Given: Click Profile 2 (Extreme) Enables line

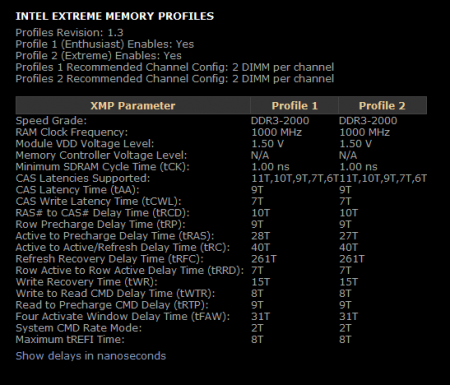Looking at the screenshot, I should (99, 56).
